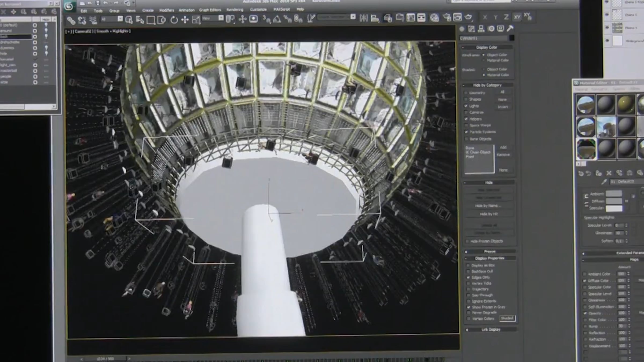Open the Material Editor toolbar icon
This screenshot has height=362, width=644.
pyautogui.click(x=434, y=18)
